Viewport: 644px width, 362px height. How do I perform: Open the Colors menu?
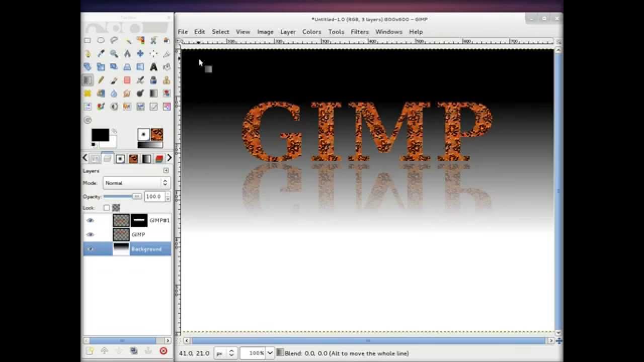pos(311,32)
